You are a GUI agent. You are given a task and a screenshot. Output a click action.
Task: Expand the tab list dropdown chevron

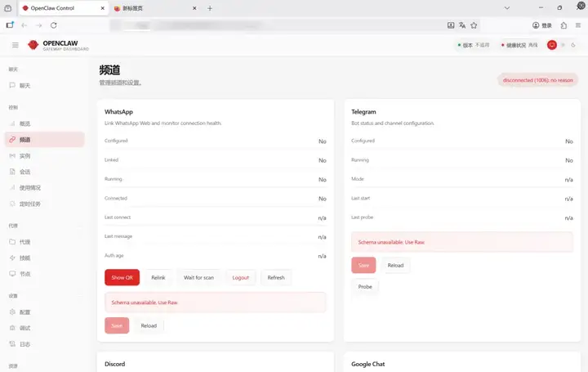(507, 8)
